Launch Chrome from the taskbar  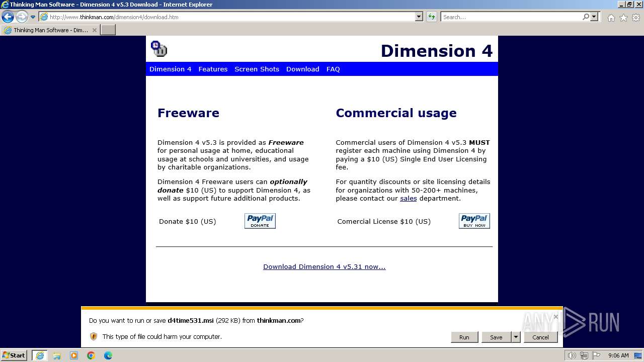pyautogui.click(x=91, y=355)
